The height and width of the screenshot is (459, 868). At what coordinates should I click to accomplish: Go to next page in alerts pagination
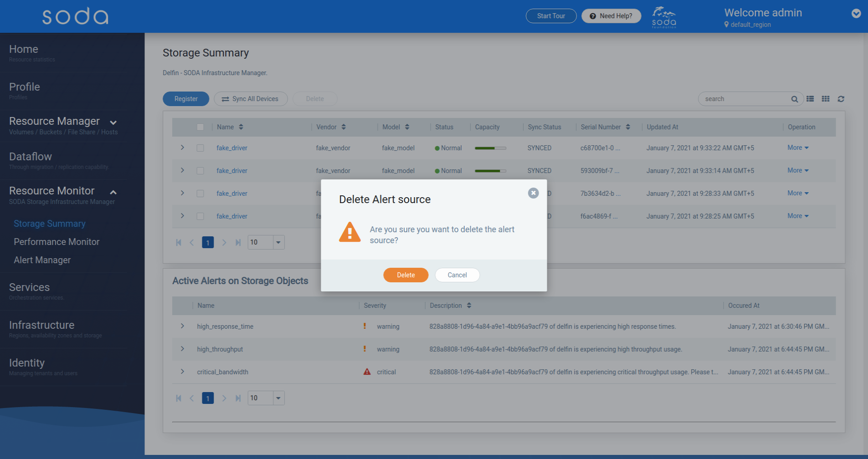[224, 398]
